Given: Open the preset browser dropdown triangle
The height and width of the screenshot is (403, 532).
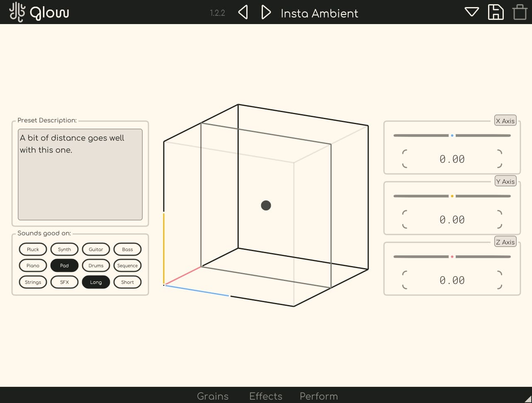Looking at the screenshot, I should pyautogui.click(x=471, y=12).
